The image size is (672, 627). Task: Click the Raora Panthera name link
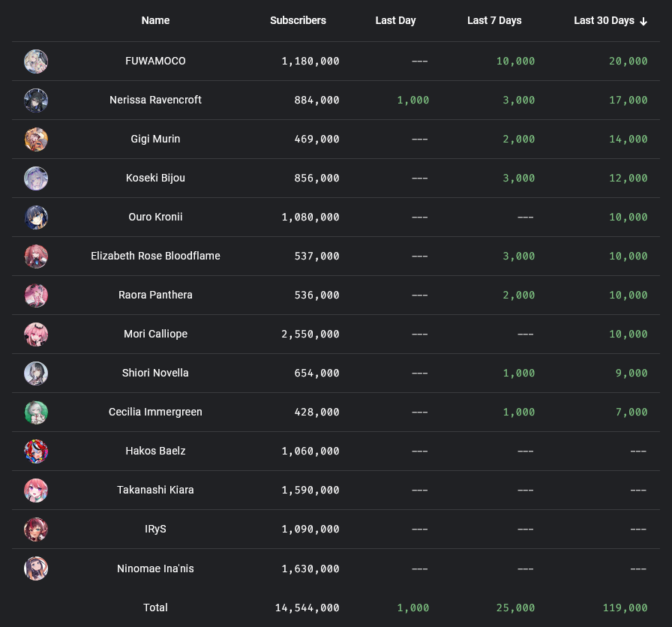[155, 295]
